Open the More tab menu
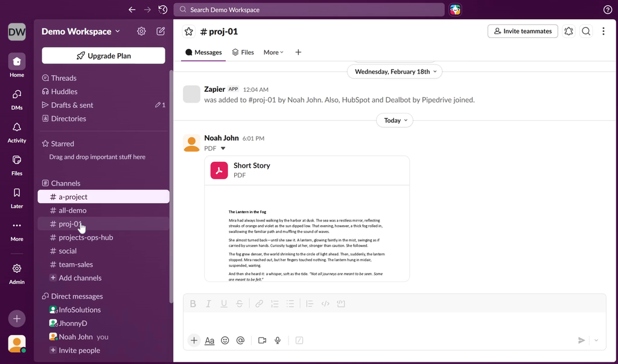618x364 pixels. tap(273, 53)
